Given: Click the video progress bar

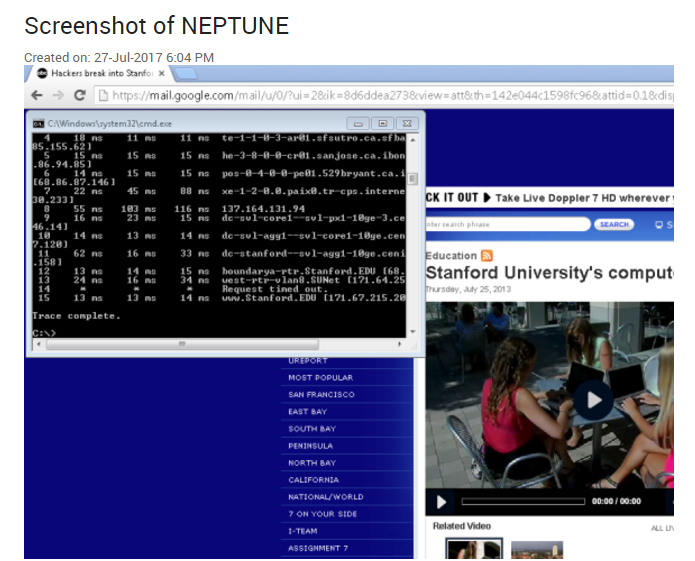Looking at the screenshot, I should click(522, 501).
